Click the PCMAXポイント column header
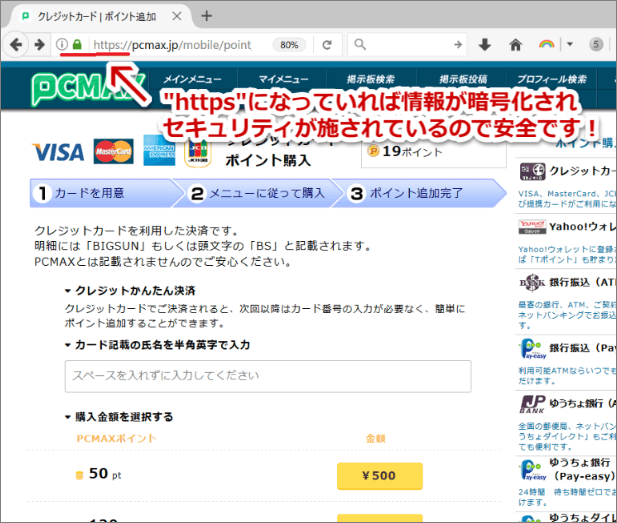The image size is (617, 523). (116, 438)
